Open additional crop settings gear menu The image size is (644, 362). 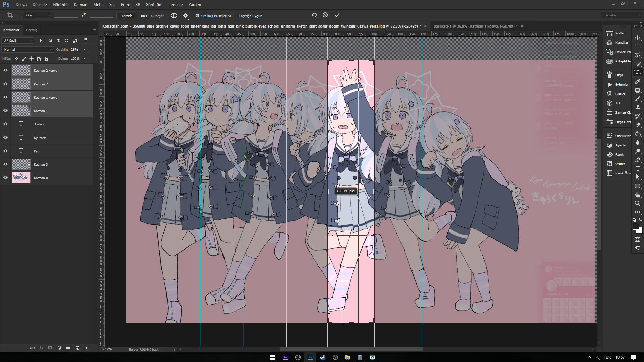(185, 15)
